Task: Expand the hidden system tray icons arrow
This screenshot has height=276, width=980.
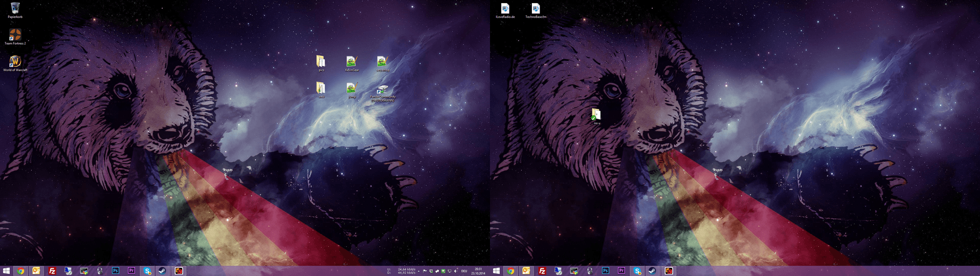Action: click(419, 271)
